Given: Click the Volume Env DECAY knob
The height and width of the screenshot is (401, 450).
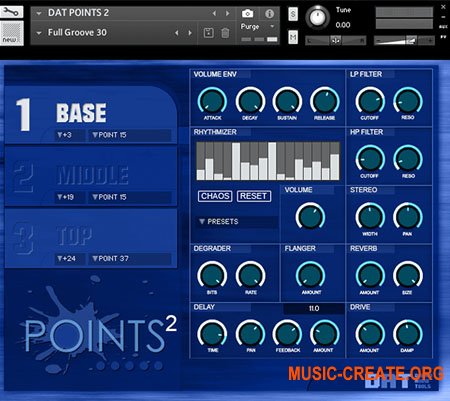Looking at the screenshot, I should coord(251,101).
